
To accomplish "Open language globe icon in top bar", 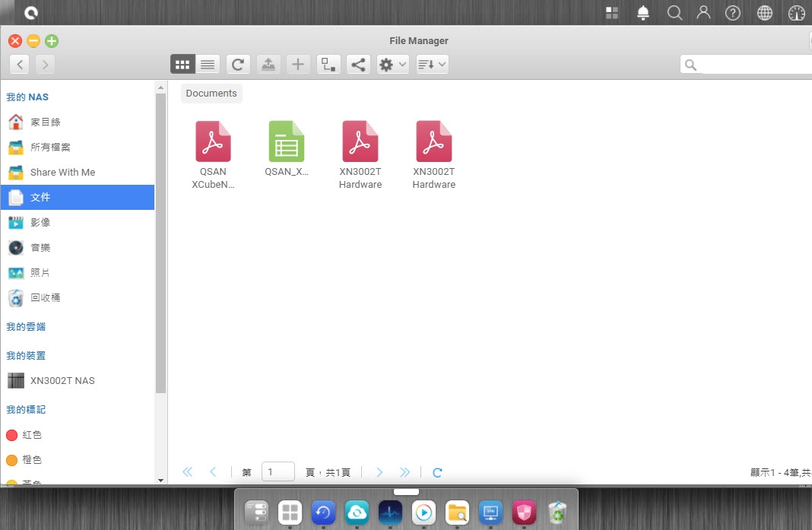I will 765,13.
